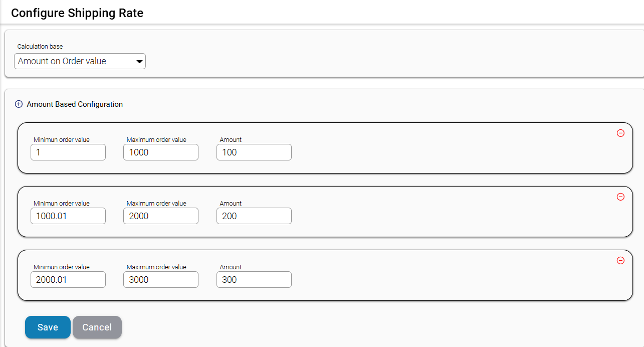Click the maximum order value field showing 1000

coord(161,152)
